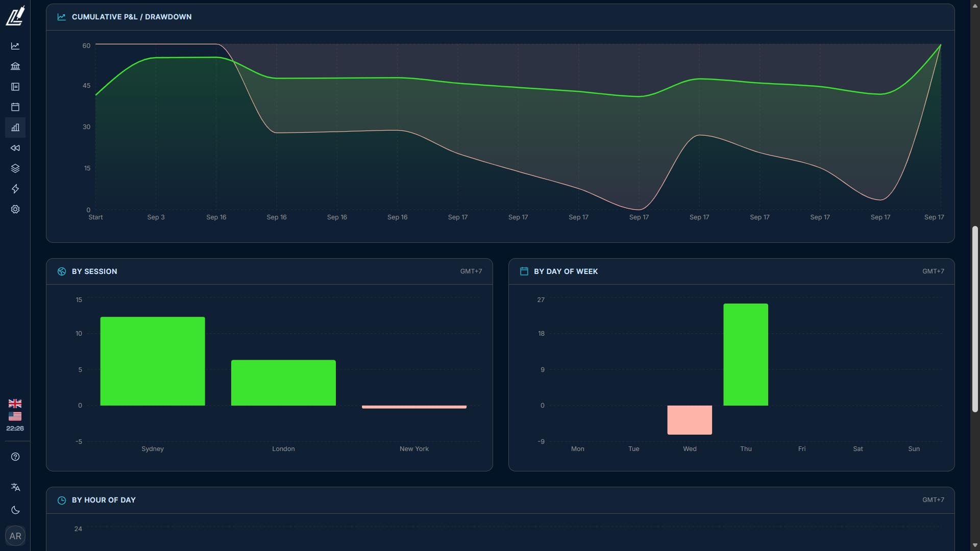Click the 22:26 clock in sidebar
The height and width of the screenshot is (551, 980).
coord(15,429)
